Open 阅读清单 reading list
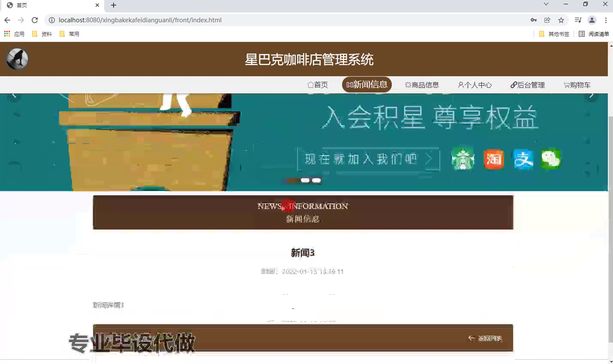 [x=594, y=34]
